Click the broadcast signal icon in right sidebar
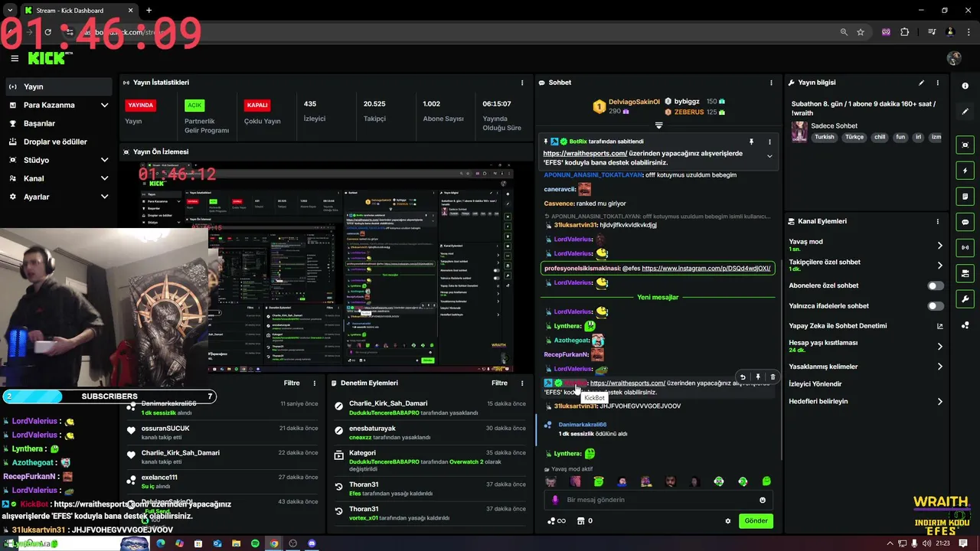Viewport: 980px width, 551px height. (965, 247)
